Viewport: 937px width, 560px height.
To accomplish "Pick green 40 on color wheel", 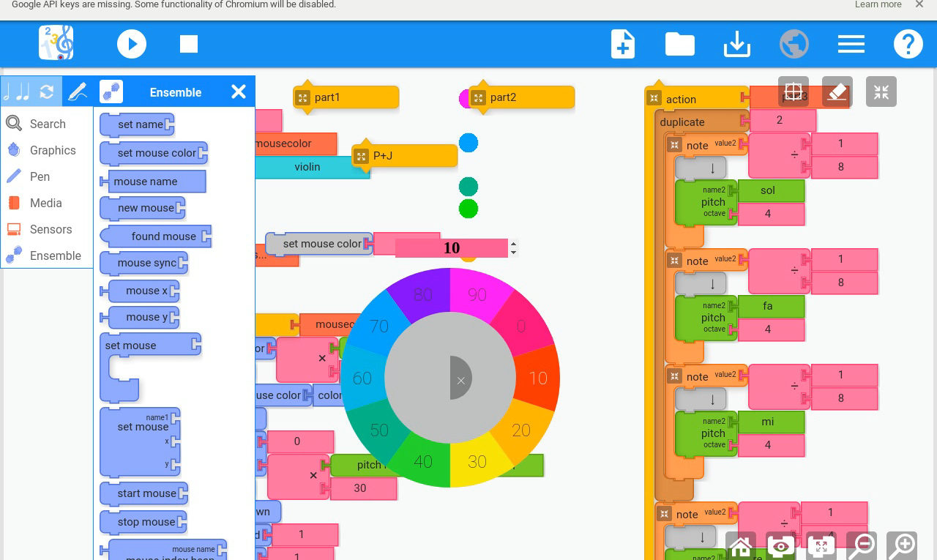I will click(x=422, y=462).
